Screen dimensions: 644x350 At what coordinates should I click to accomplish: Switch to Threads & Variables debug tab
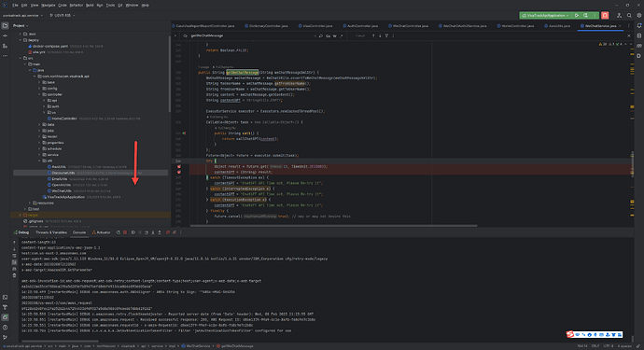tap(51, 232)
